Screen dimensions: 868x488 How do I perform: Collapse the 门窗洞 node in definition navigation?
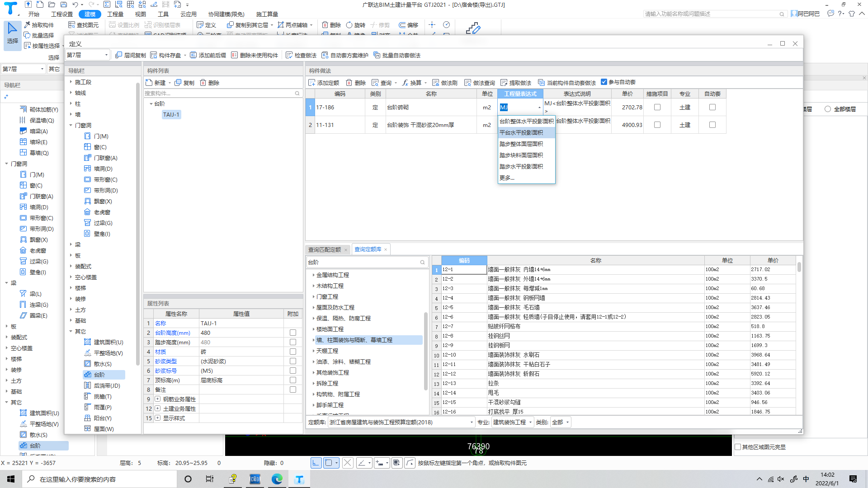71,125
